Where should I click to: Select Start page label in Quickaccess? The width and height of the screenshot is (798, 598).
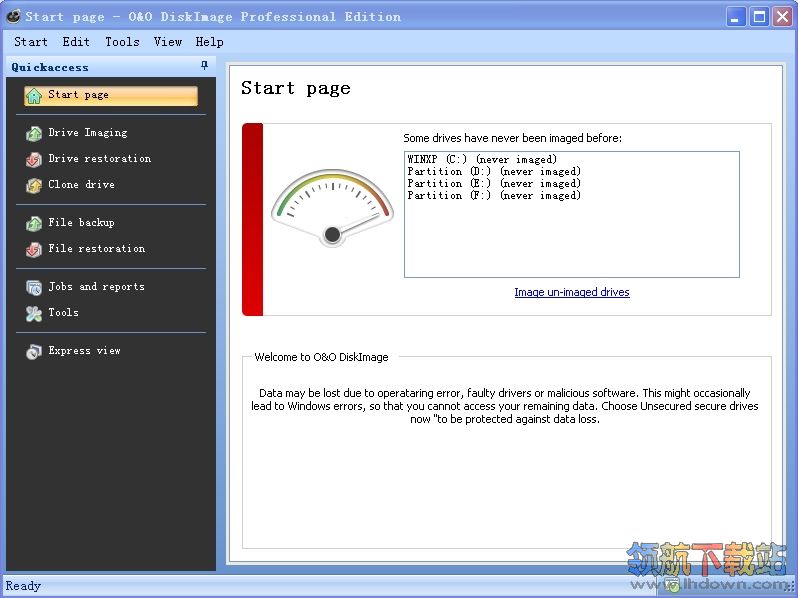(78, 95)
